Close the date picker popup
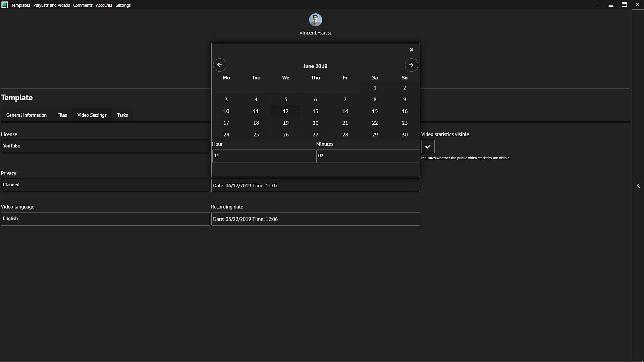Screen dimensions: 644x362 412,50
